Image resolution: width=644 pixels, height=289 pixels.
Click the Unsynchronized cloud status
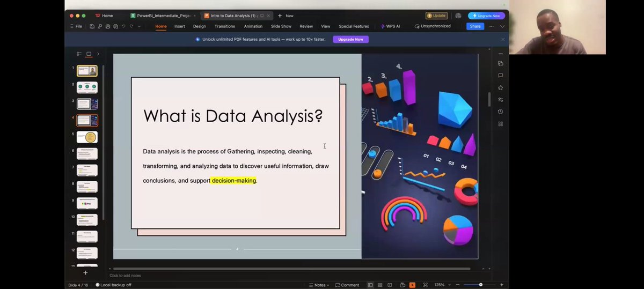point(433,26)
